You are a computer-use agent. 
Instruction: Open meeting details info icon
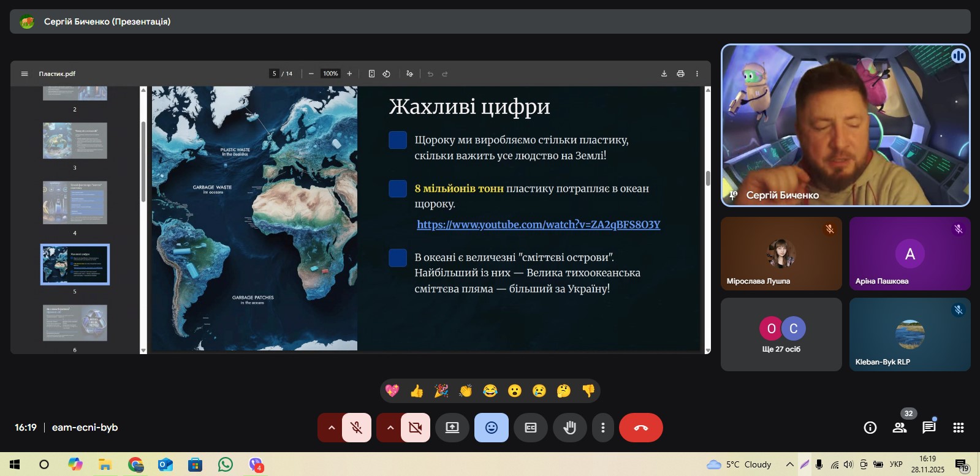(870, 428)
